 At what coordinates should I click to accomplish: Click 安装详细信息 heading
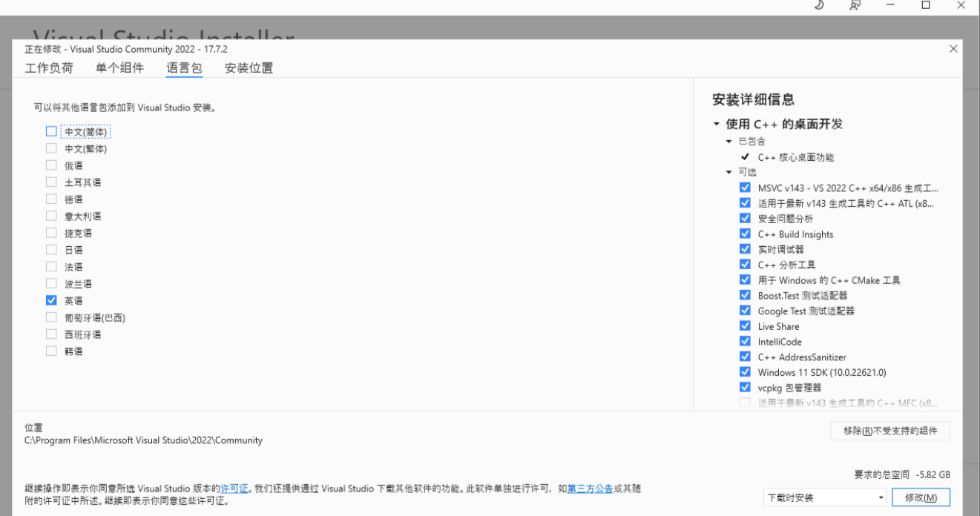[x=753, y=99]
